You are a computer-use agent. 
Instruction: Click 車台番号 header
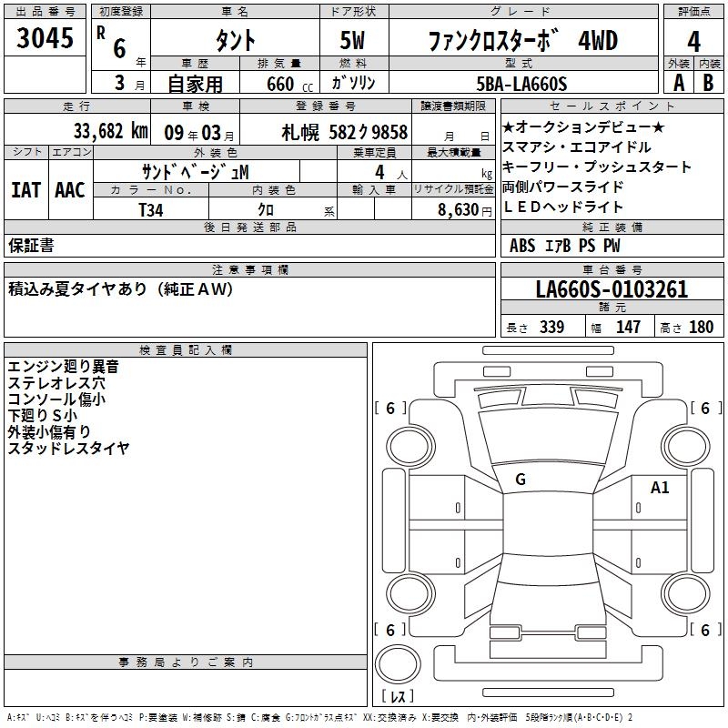(612, 269)
